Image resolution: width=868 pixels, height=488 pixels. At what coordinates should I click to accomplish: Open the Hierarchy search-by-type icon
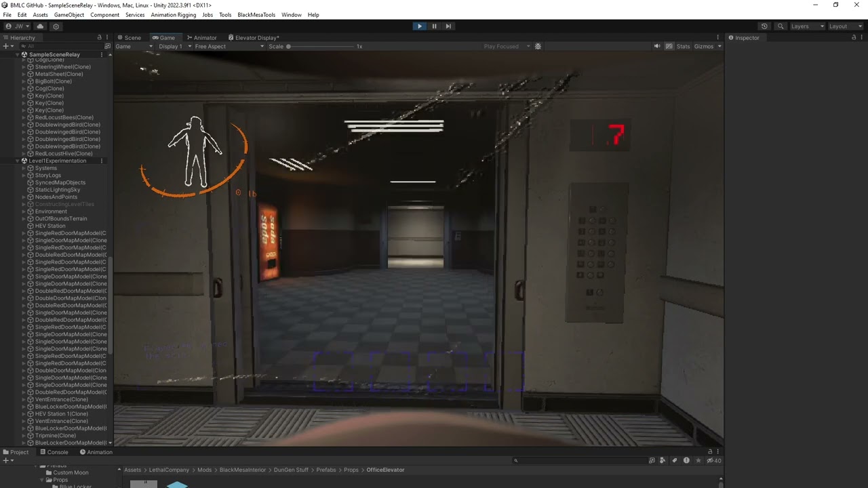coord(107,46)
